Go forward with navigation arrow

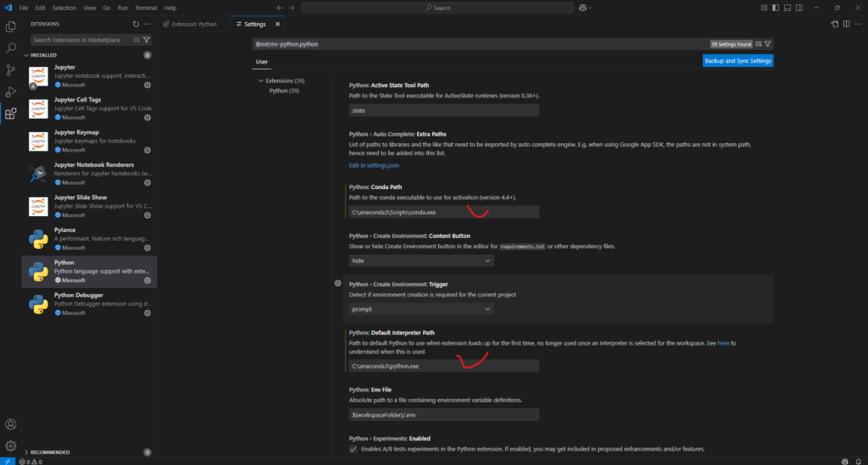[x=292, y=8]
